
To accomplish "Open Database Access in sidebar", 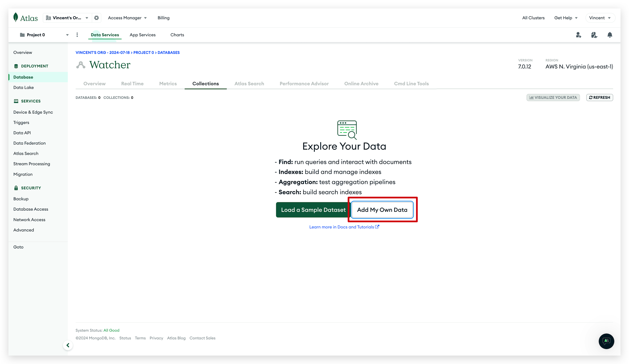I will click(31, 209).
